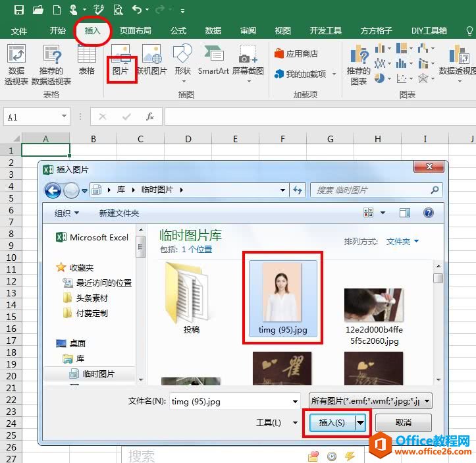Select 桌面 in navigation pane
The image size is (476, 463).
pyautogui.click(x=70, y=343)
